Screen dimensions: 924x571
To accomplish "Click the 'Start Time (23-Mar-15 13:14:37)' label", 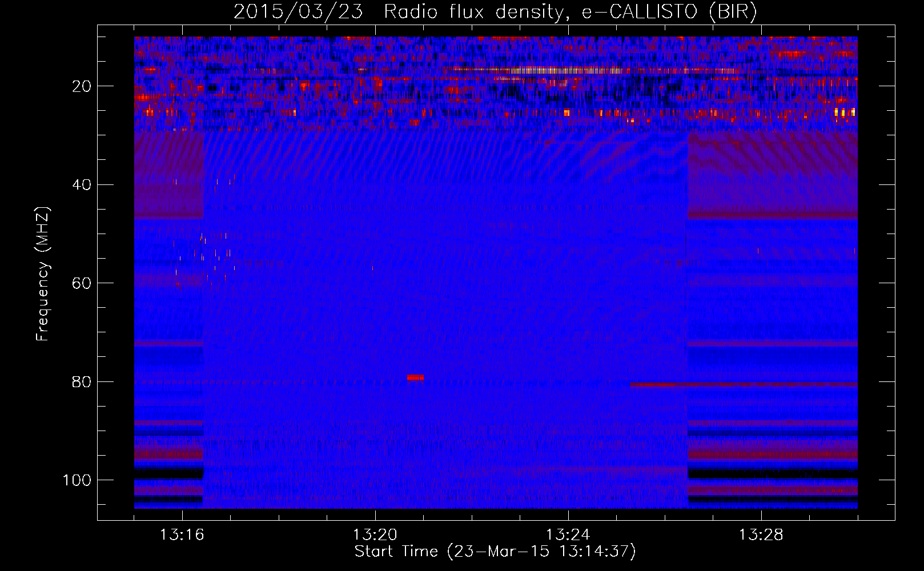I will (x=495, y=552).
